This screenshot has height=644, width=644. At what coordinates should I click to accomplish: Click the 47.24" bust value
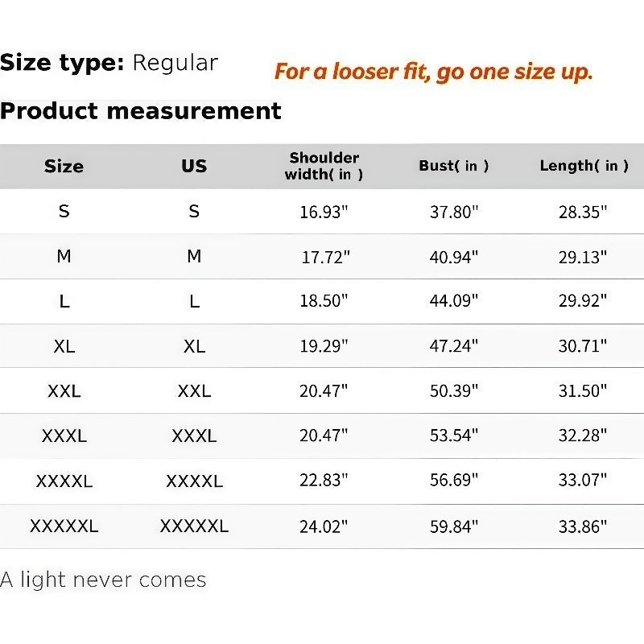tap(454, 346)
